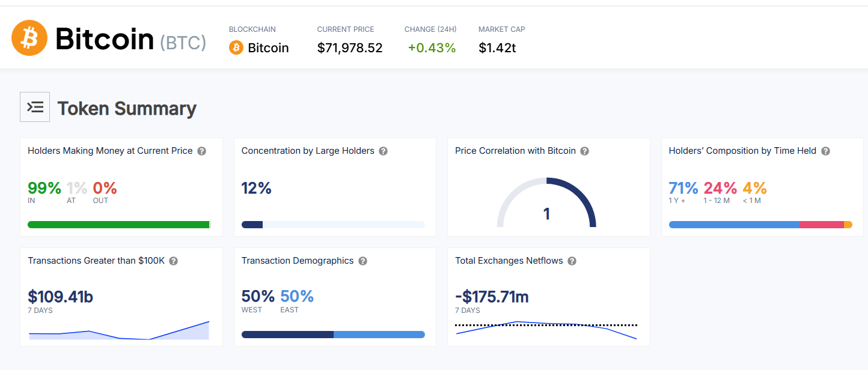Open help for Holders Making Money at Current Price
The height and width of the screenshot is (370, 868).
(202, 151)
